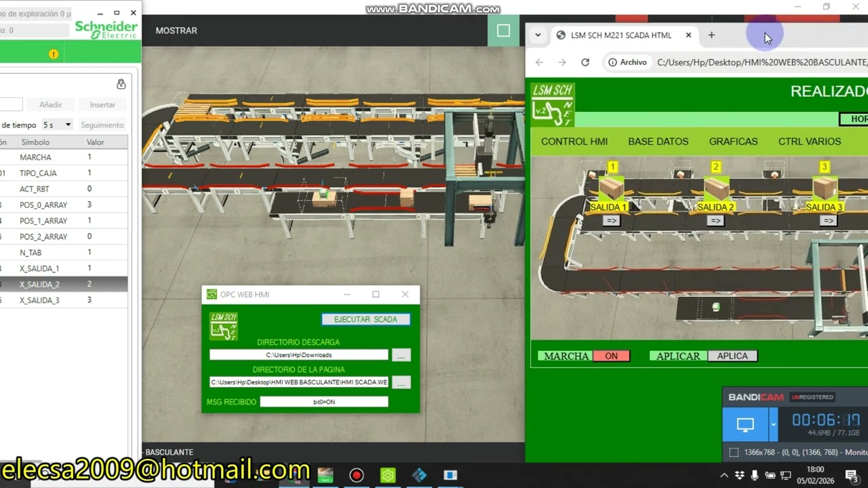
Task: Open the CONTROL HMI menu
Action: tap(574, 142)
